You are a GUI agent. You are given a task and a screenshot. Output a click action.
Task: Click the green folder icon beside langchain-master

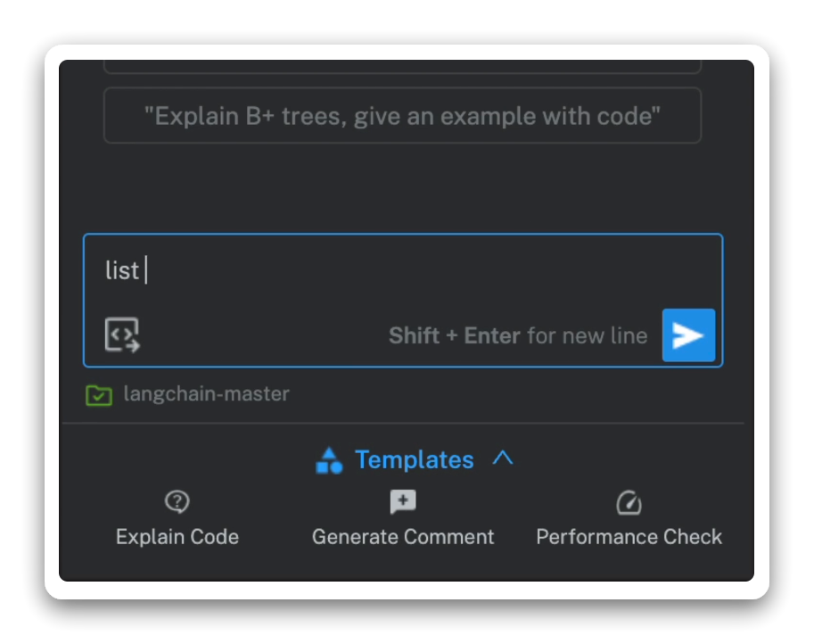[x=99, y=394]
